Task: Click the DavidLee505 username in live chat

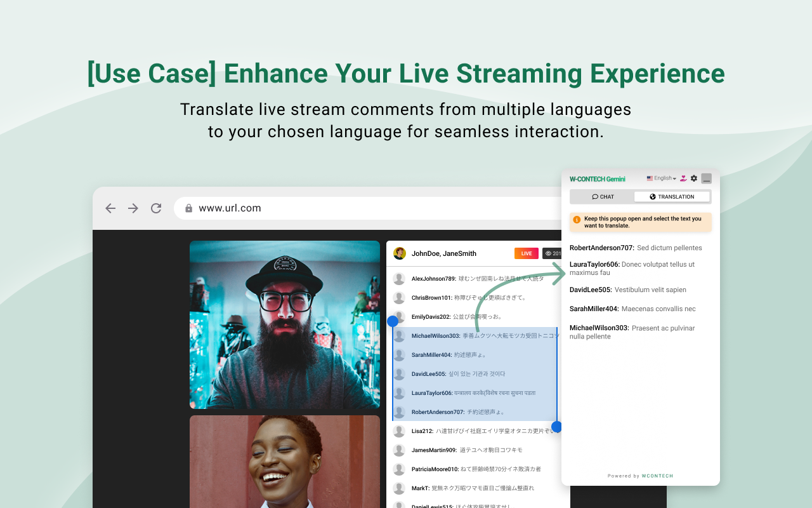Action: [429, 374]
